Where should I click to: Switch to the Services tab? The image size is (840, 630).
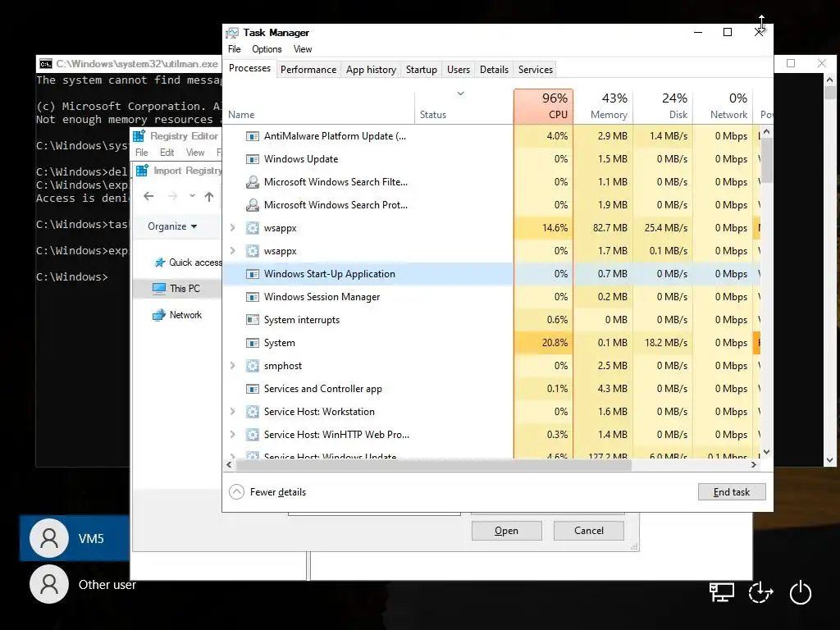tap(535, 70)
